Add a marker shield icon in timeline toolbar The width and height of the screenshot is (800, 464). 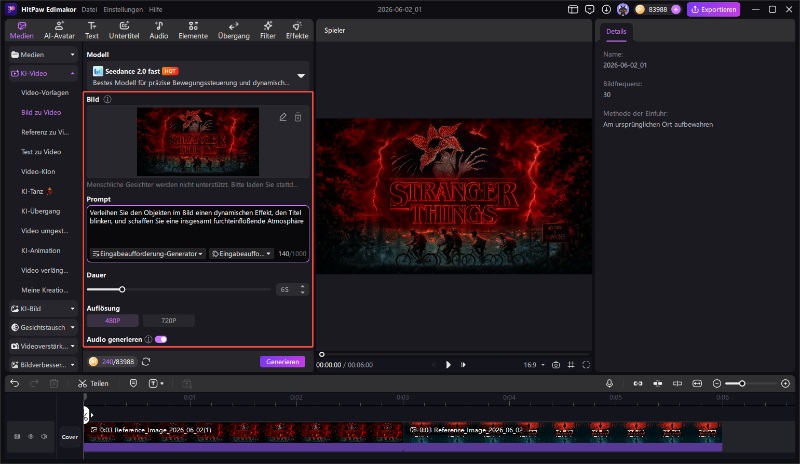[x=133, y=383]
